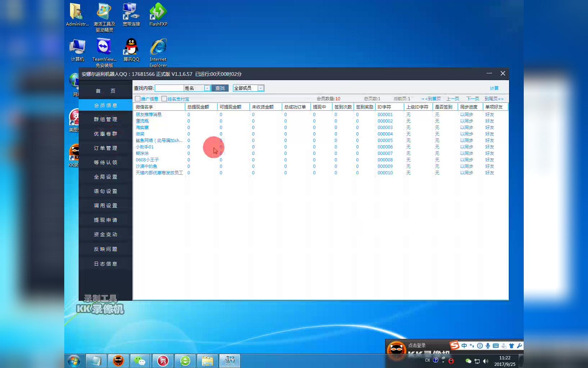The image size is (588, 368).
Task: Open the 计算机 desktop icon
Action: pos(77,50)
